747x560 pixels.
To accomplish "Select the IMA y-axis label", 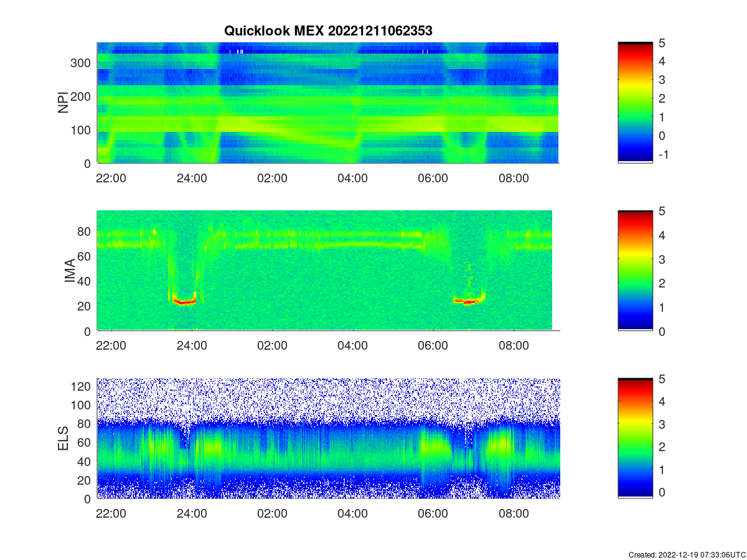I will (x=70, y=271).
